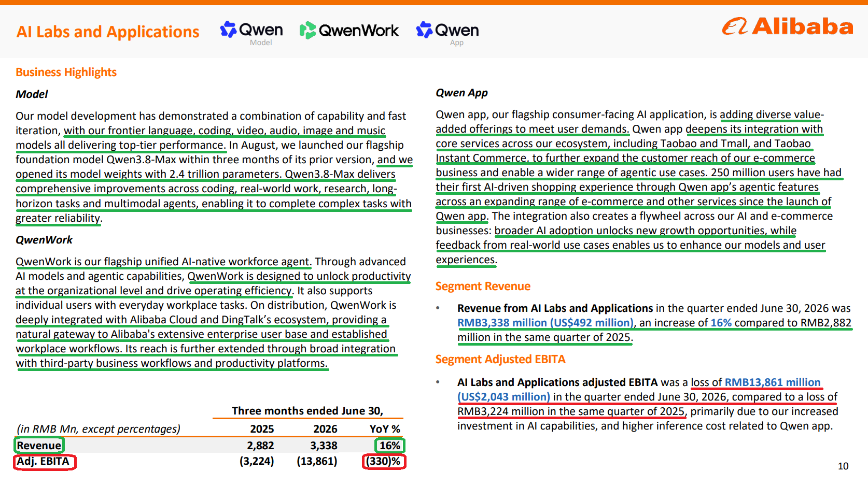This screenshot has height=486, width=868.
Task: Click the "Revenue" row label in the table
Action: coord(39,446)
